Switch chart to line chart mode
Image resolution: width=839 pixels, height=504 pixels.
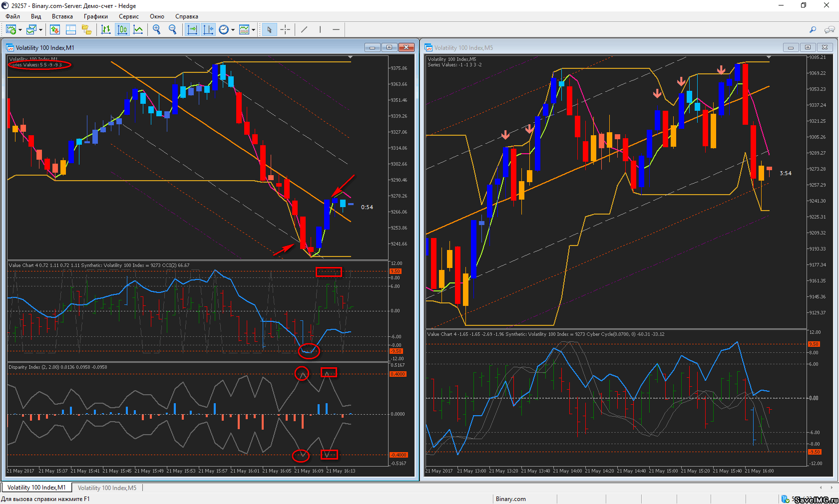138,30
